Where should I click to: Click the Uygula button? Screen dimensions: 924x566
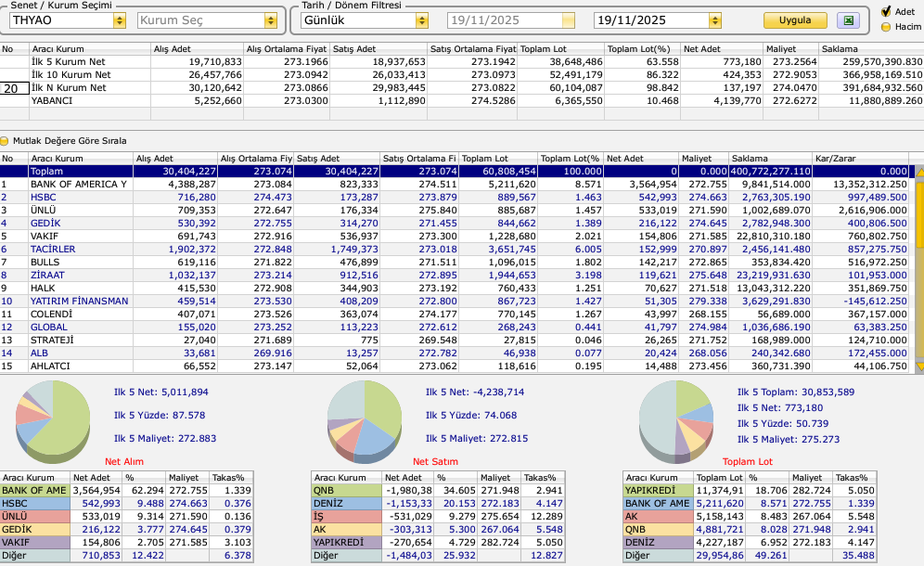795,20
